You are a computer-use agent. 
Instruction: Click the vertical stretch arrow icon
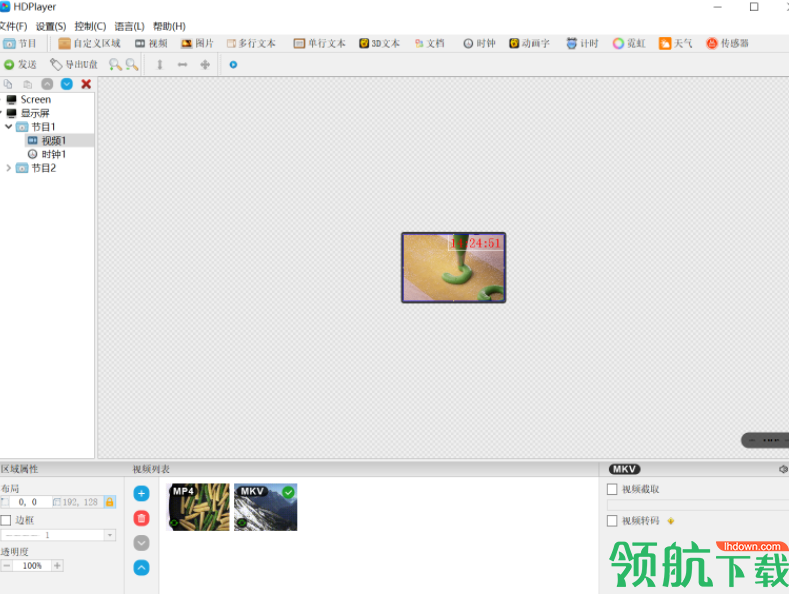(160, 64)
